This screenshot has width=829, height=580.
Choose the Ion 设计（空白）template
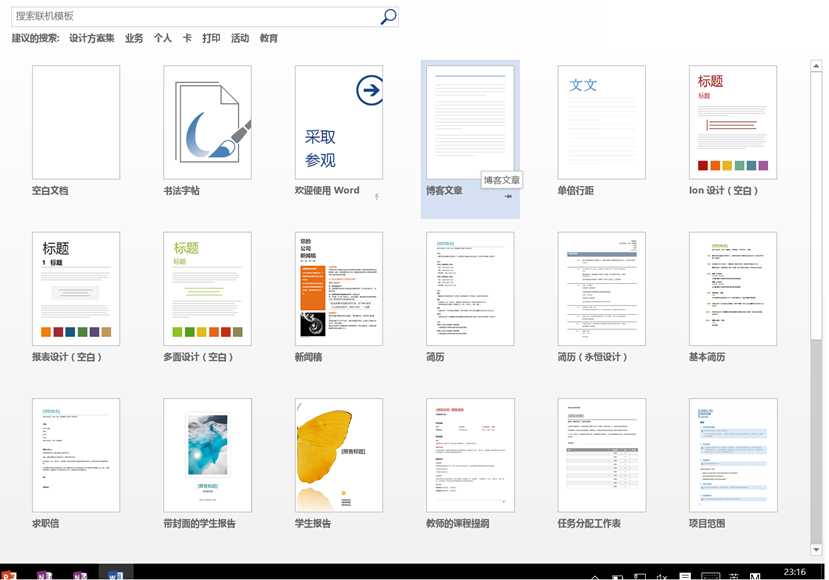click(733, 122)
